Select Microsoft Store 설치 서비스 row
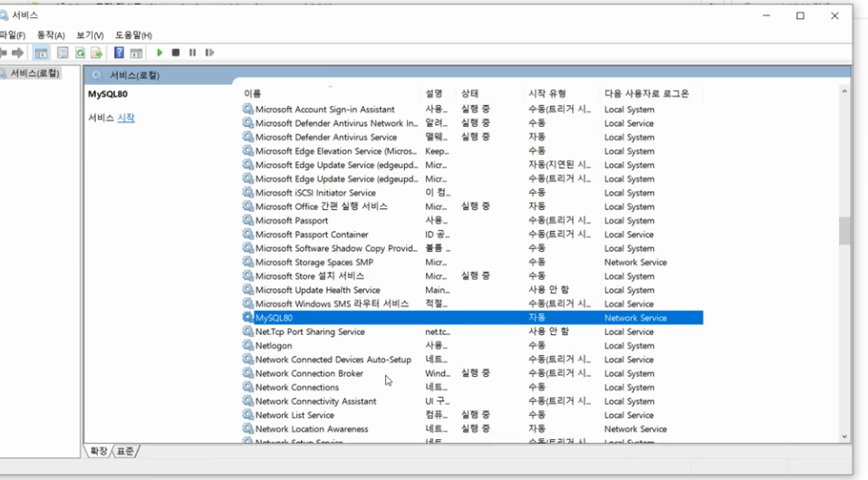The width and height of the screenshot is (868, 480). pyautogui.click(x=473, y=275)
